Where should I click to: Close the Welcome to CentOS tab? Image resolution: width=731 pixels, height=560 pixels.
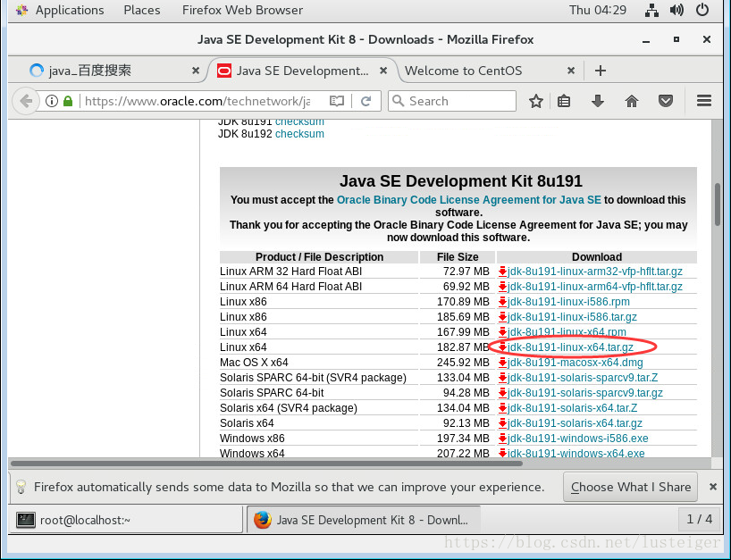[571, 71]
